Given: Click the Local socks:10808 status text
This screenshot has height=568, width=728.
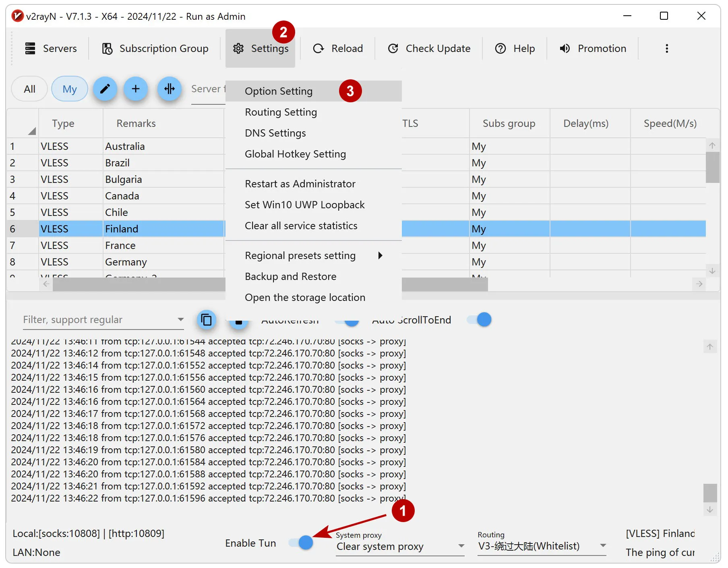Looking at the screenshot, I should (x=89, y=533).
